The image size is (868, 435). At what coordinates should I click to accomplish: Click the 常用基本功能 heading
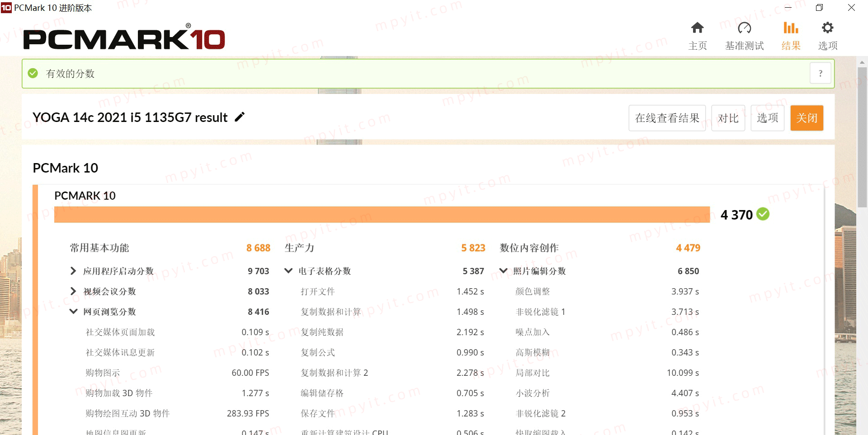point(99,248)
